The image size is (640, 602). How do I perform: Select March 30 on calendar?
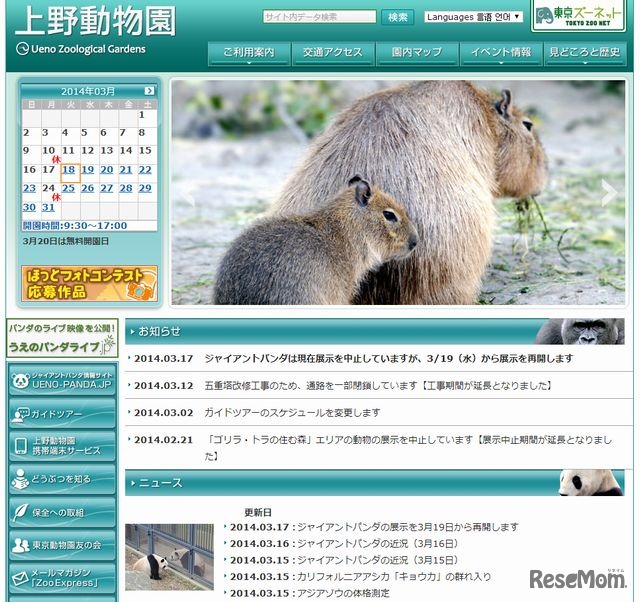29,207
